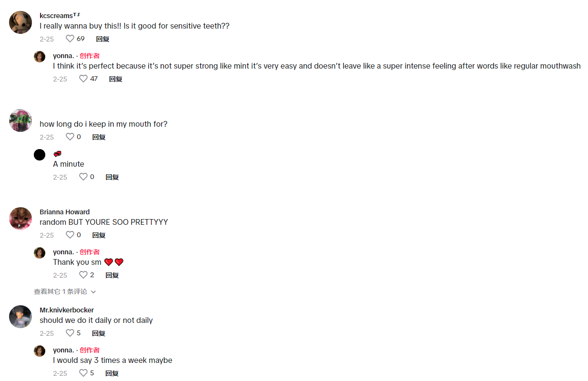Like the '3 times a week' reply
The height and width of the screenshot is (381, 588).
point(83,373)
